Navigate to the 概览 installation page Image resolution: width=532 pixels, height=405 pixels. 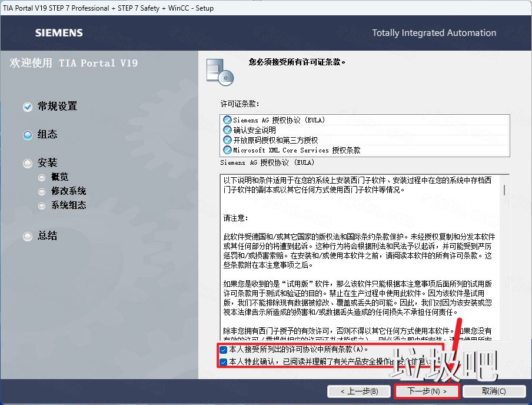pos(41,177)
